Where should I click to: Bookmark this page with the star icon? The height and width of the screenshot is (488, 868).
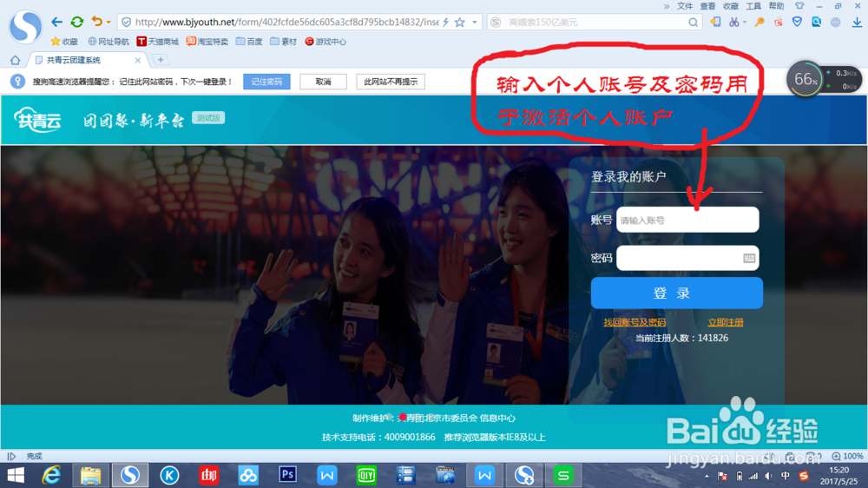(x=459, y=23)
